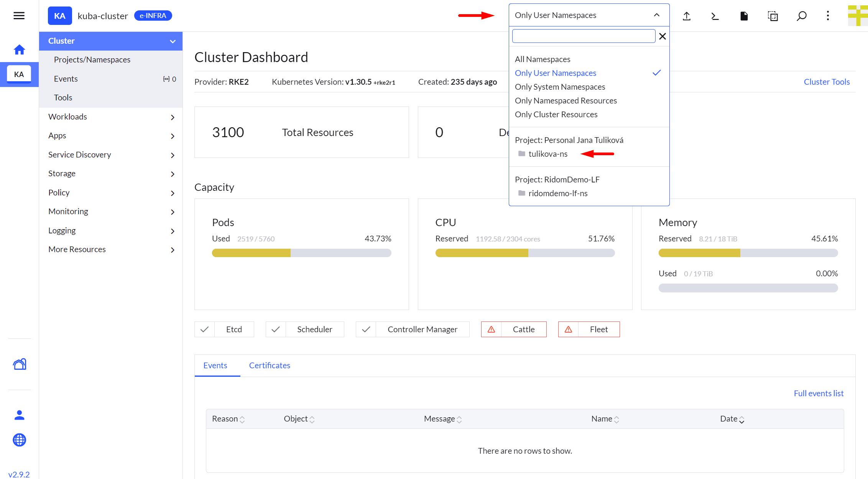Click the home icon in sidebar

tap(19, 50)
